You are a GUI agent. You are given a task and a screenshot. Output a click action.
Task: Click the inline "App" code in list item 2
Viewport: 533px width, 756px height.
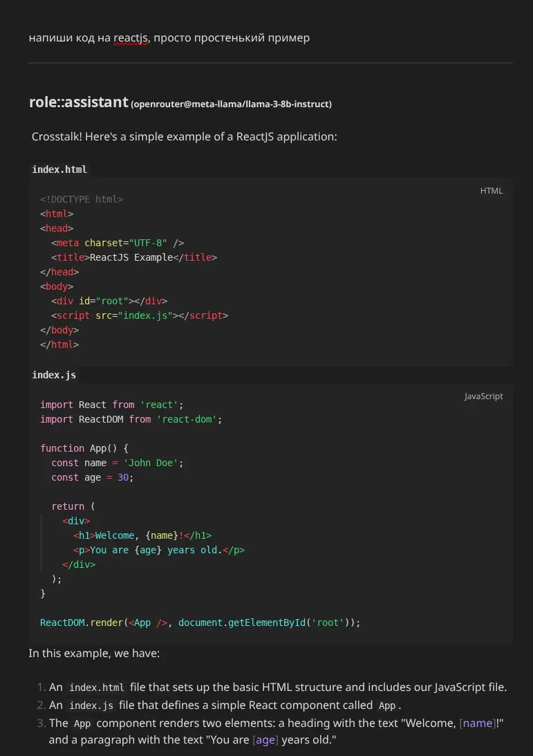coord(387,706)
